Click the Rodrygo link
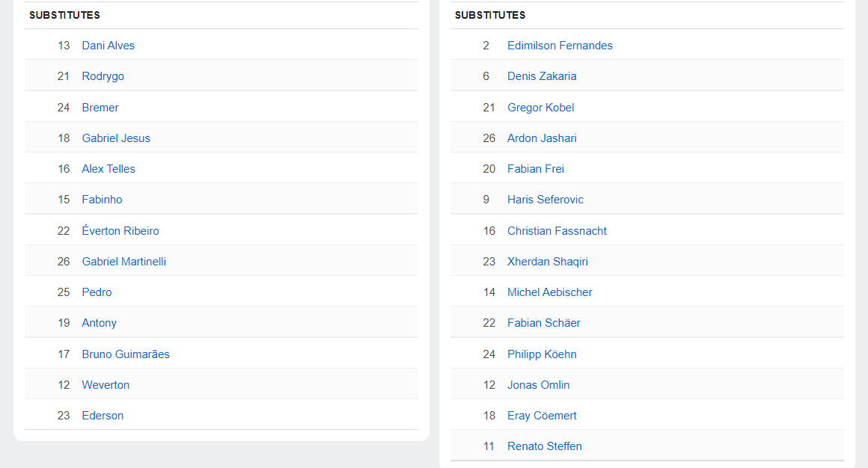The image size is (868, 468). click(x=103, y=76)
